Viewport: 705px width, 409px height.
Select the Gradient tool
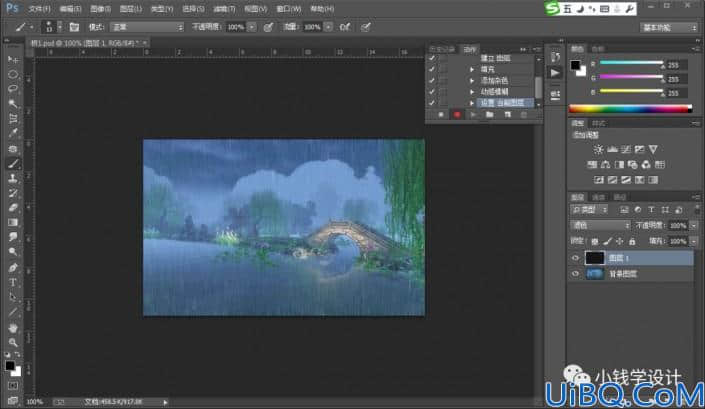pos(13,222)
